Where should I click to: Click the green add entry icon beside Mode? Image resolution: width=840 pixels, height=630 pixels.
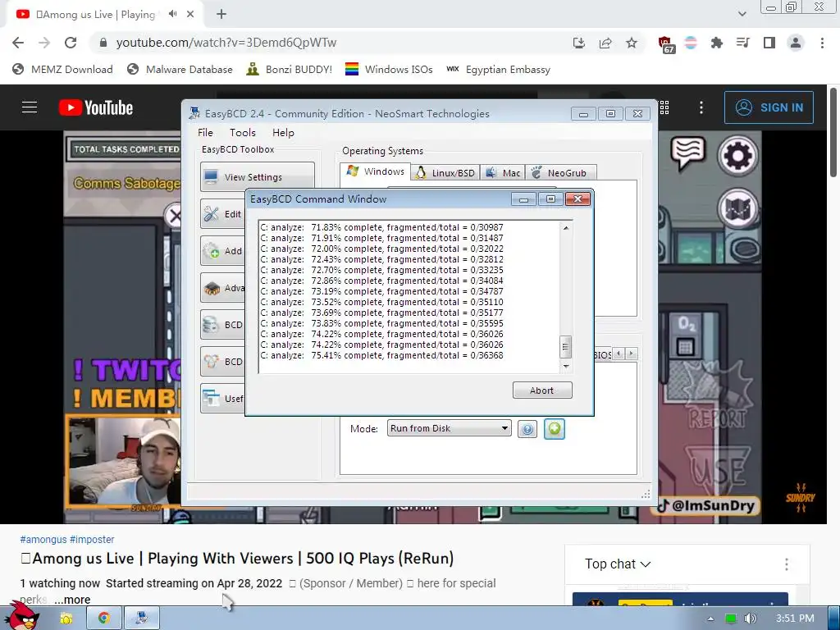(x=555, y=429)
